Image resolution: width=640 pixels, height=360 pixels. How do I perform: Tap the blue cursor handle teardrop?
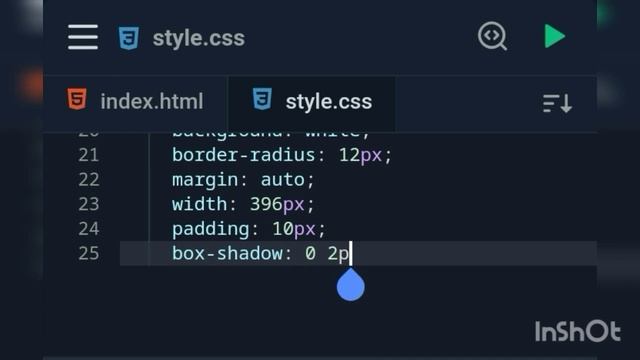(x=351, y=285)
